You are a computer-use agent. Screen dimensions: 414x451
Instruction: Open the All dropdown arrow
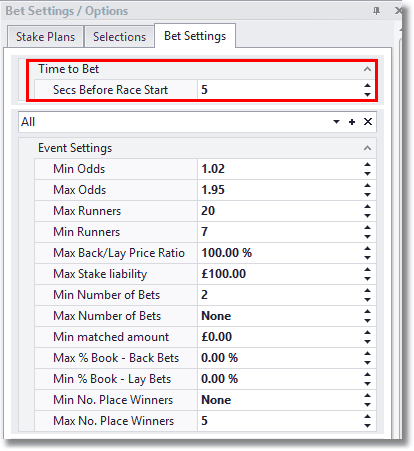(336, 122)
